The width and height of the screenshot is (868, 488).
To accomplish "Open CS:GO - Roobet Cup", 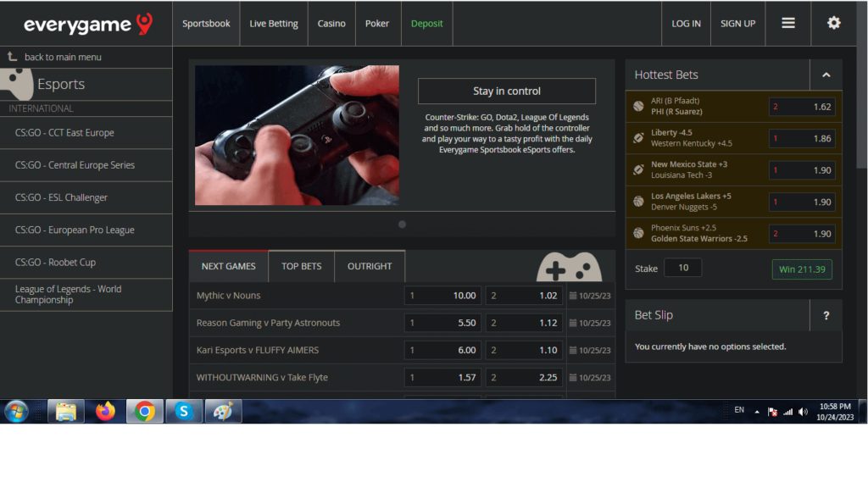I will (86, 263).
